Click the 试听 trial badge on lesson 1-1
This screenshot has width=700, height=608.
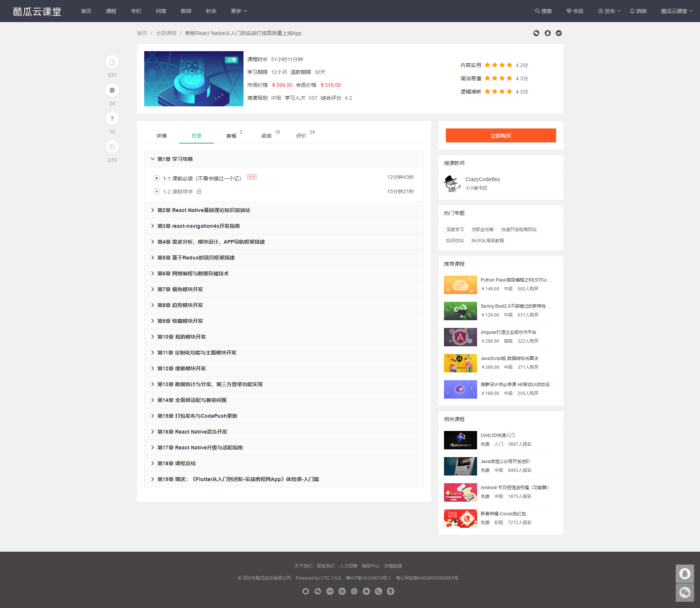(252, 177)
